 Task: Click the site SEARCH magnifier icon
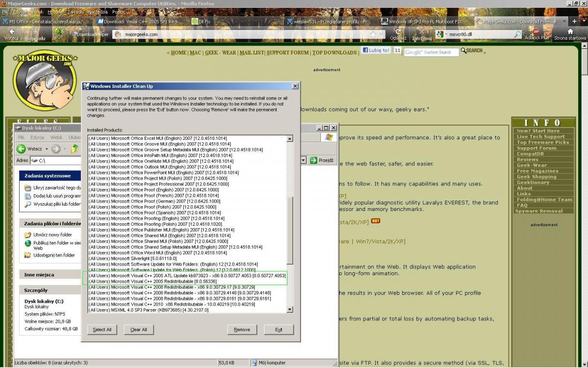click(464, 51)
